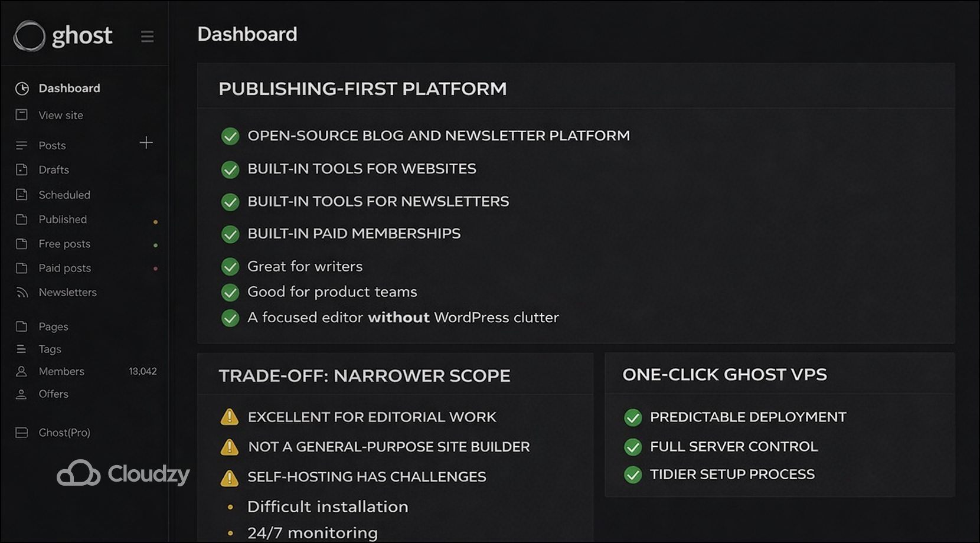Toggle the yellow dot next to Published
Image resolution: width=980 pixels, height=543 pixels.
coord(155,221)
